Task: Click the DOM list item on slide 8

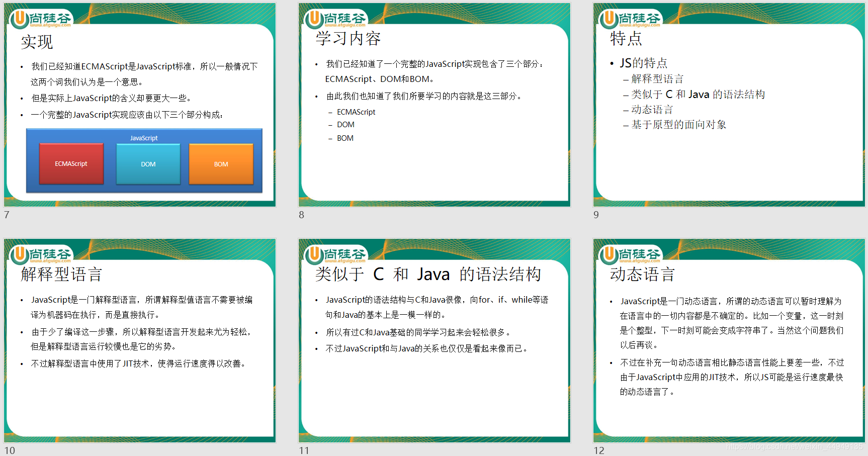Action: (x=345, y=125)
